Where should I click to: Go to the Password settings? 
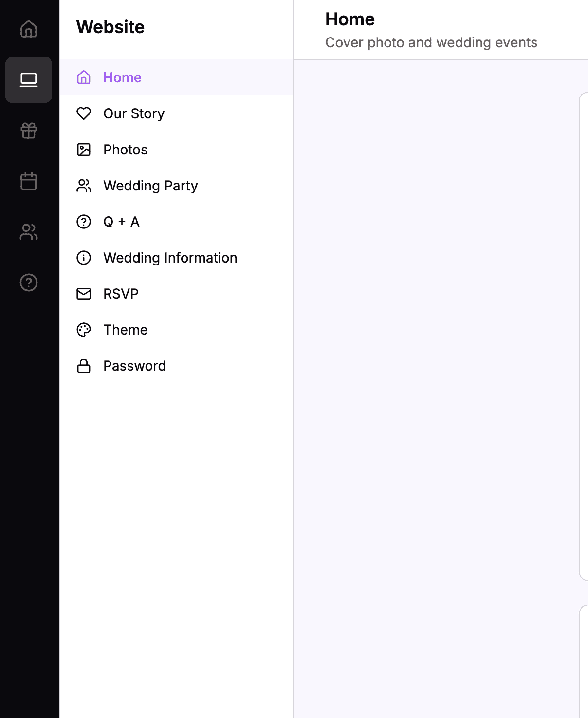coord(134,366)
